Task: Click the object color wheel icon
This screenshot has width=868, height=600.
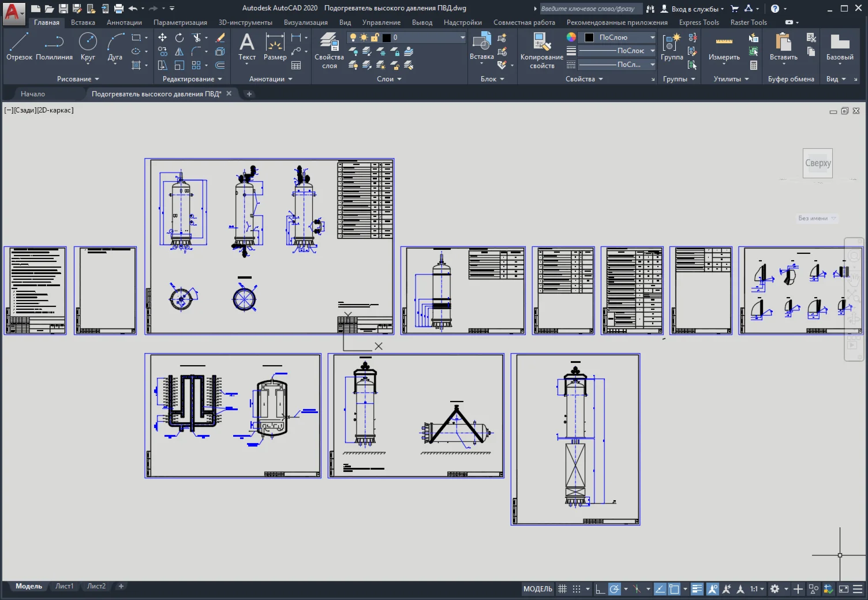Action: [x=571, y=37]
